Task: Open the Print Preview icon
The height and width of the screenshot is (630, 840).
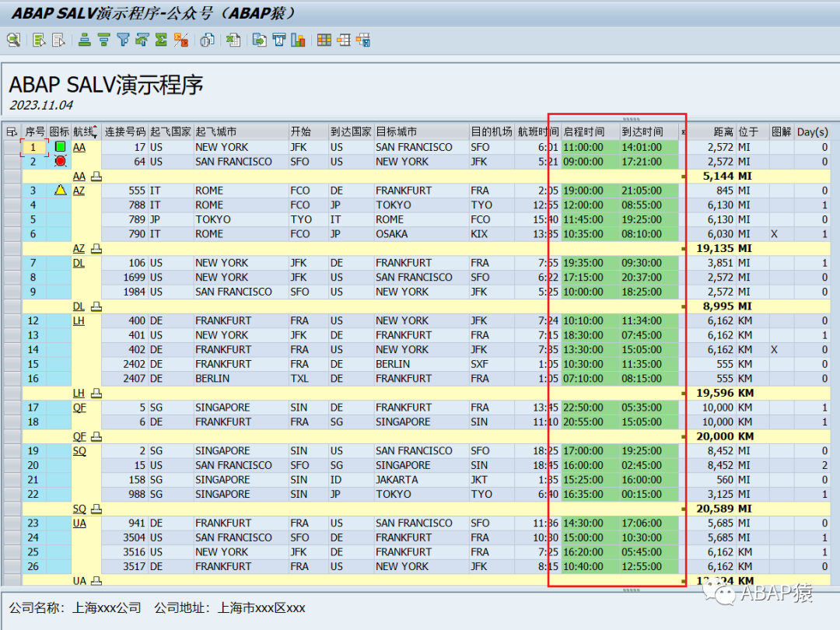Action: pos(208,40)
